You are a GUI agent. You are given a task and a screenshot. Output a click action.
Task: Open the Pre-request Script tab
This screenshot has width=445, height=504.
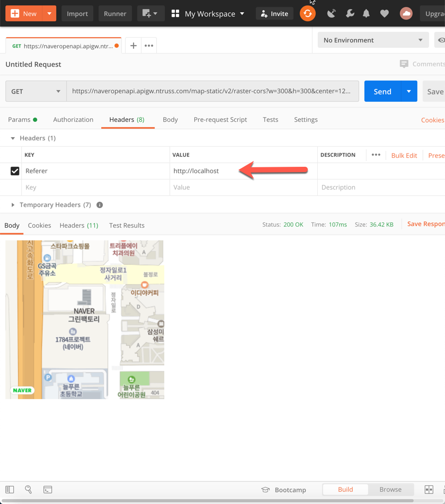[x=220, y=120]
